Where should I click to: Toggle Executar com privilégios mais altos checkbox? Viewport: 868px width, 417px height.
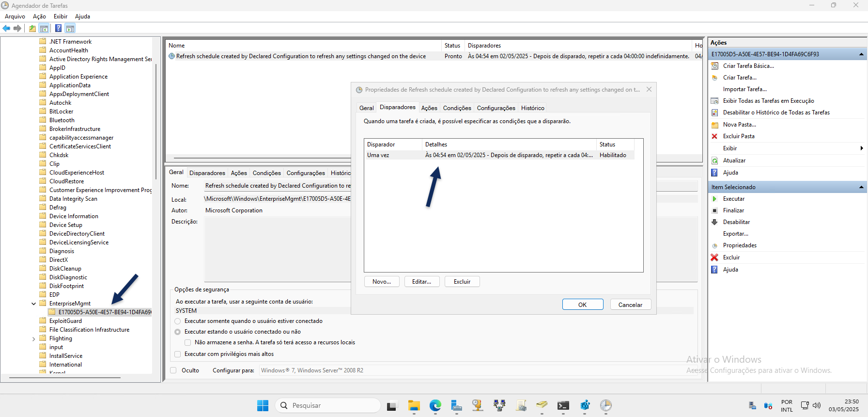[x=177, y=354]
